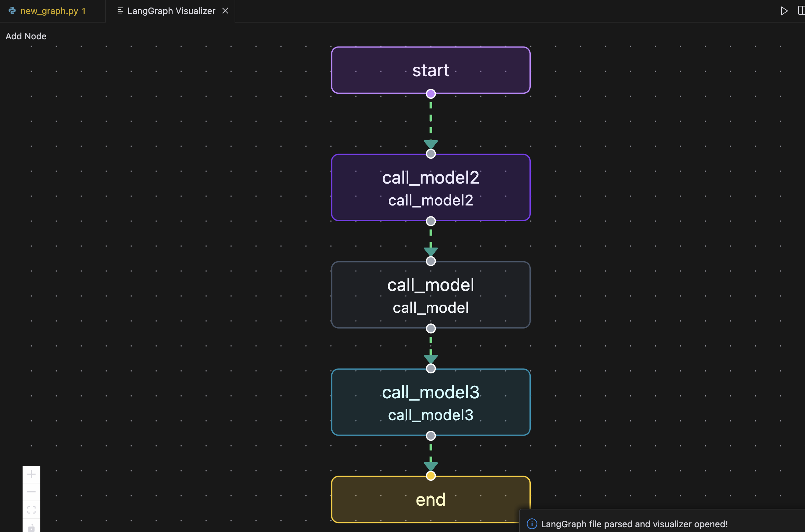805x532 pixels.
Task: Open the new_graph.py editor tab
Action: 52,11
